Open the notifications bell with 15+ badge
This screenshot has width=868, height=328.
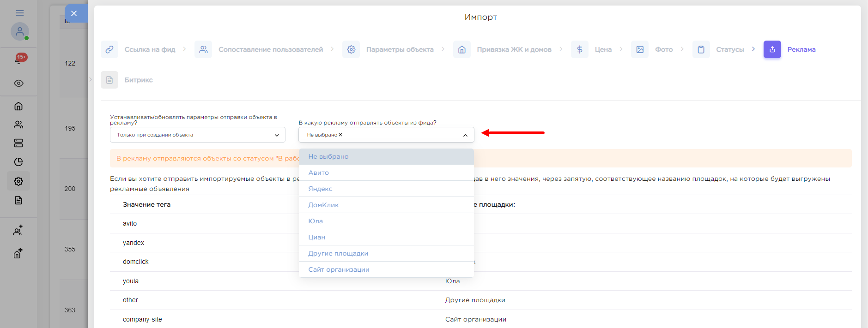[18, 60]
